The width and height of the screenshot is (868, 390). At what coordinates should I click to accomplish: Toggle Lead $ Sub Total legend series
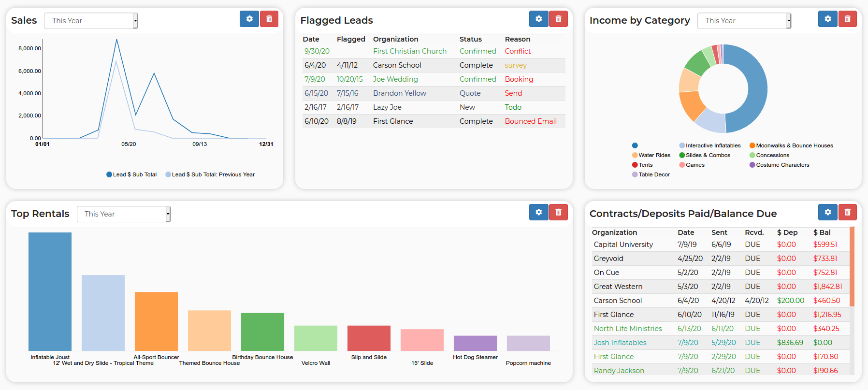pyautogui.click(x=131, y=174)
